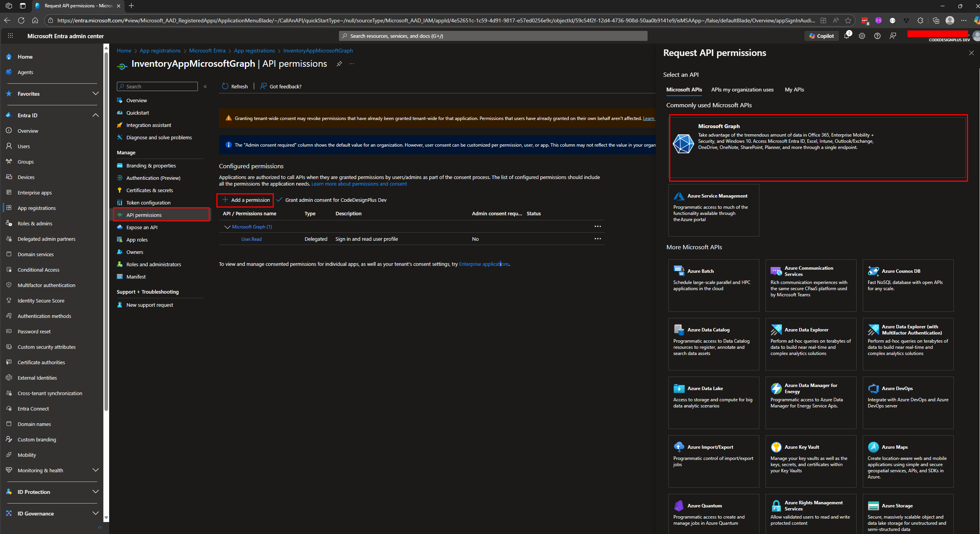The image size is (980, 534).
Task: Switch to APIs my organization uses tab
Action: [742, 90]
